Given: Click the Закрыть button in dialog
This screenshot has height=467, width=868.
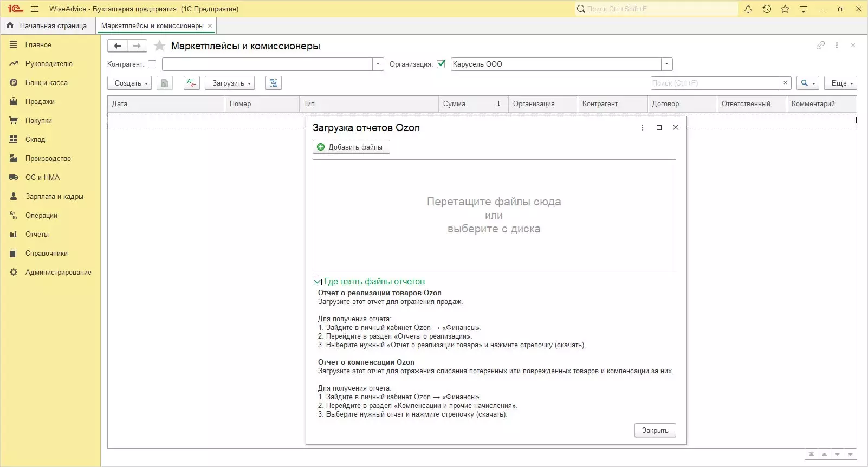Looking at the screenshot, I should pyautogui.click(x=655, y=430).
